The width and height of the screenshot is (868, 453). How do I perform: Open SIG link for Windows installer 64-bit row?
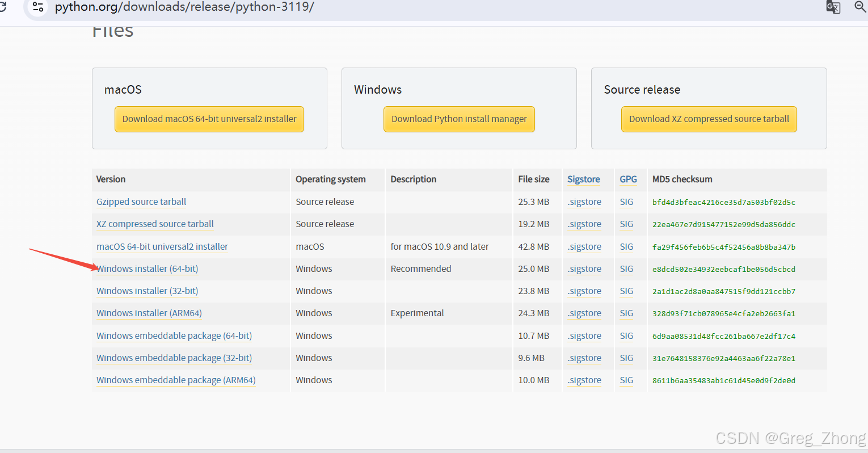point(626,269)
